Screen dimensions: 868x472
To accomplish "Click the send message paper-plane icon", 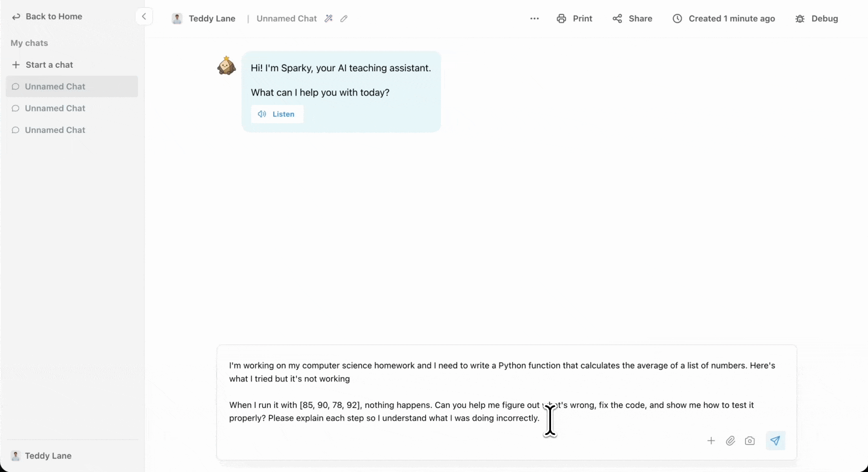I will click(775, 441).
